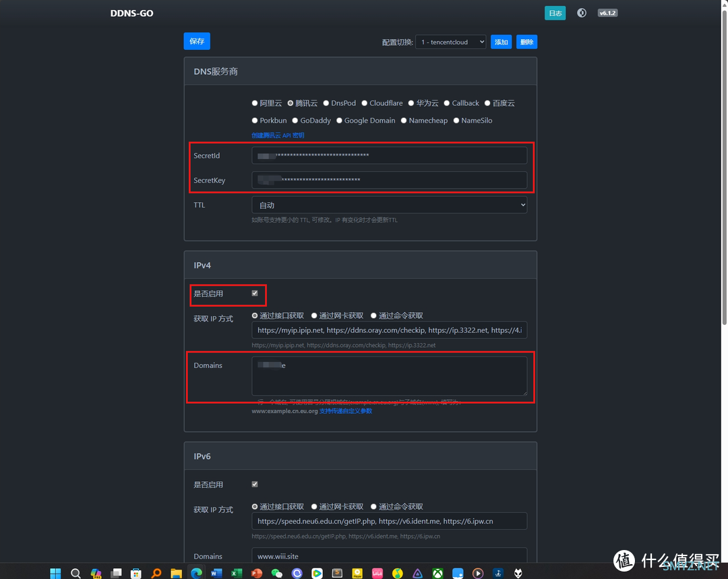Open orange magnifier search app on taskbar
Screen dimensions: 728x579
point(156,573)
